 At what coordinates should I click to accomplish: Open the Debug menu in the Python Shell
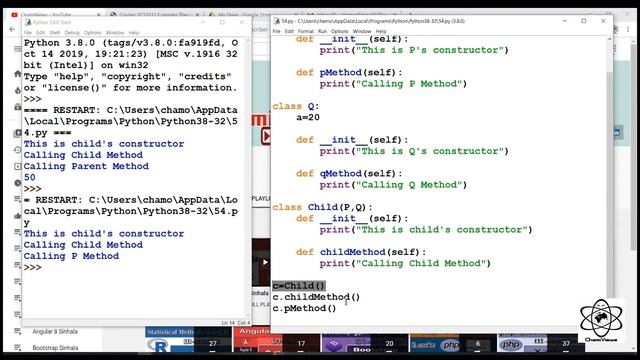72,33
